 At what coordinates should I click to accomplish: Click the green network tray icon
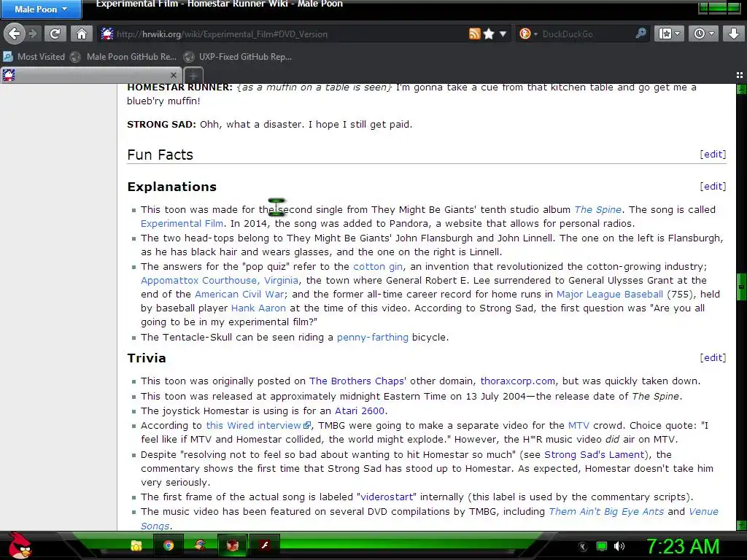pyautogui.click(x=601, y=546)
